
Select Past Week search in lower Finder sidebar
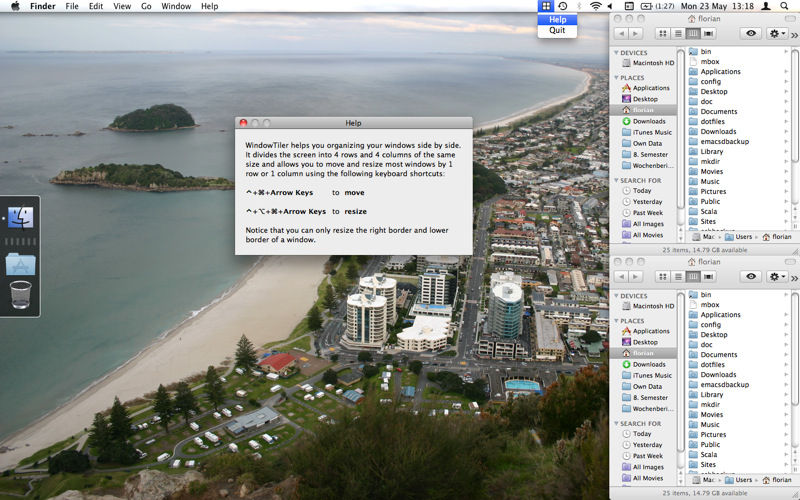643,456
